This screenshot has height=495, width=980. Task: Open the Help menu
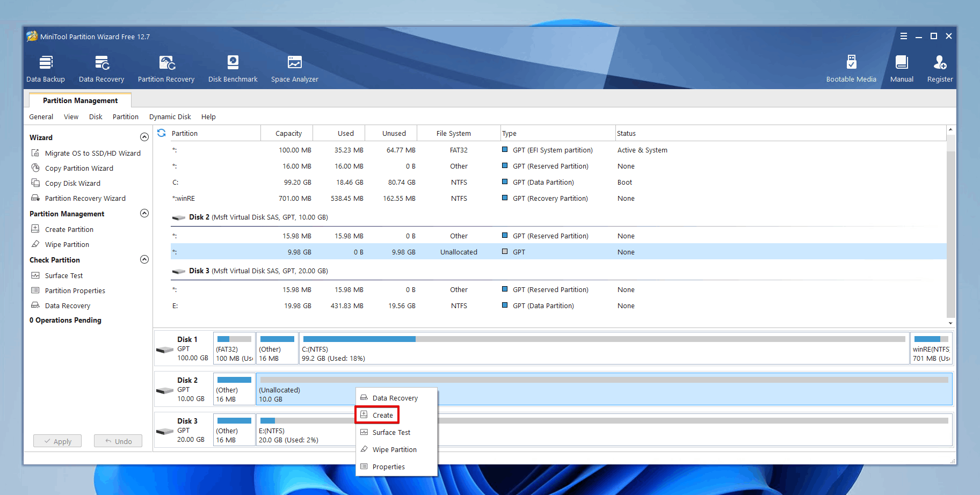208,117
